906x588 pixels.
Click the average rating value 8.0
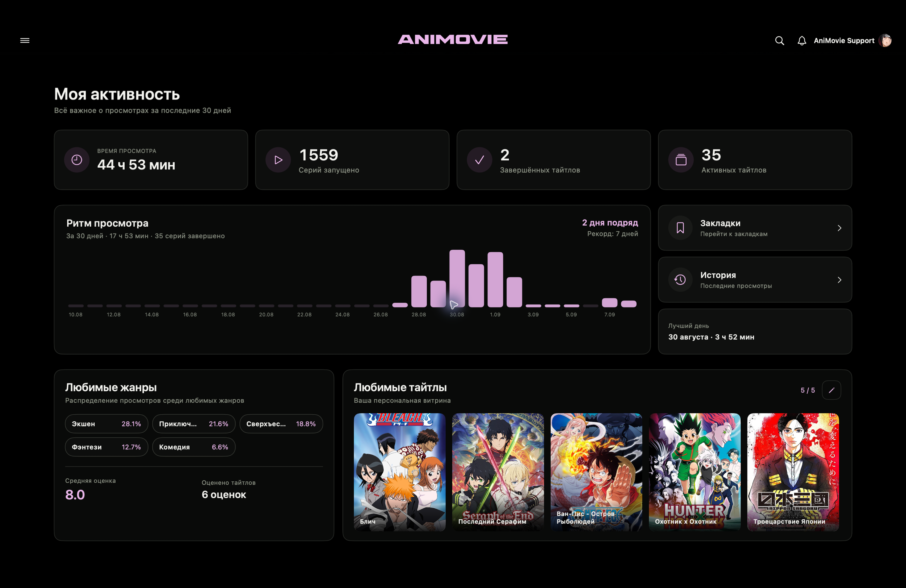click(75, 494)
